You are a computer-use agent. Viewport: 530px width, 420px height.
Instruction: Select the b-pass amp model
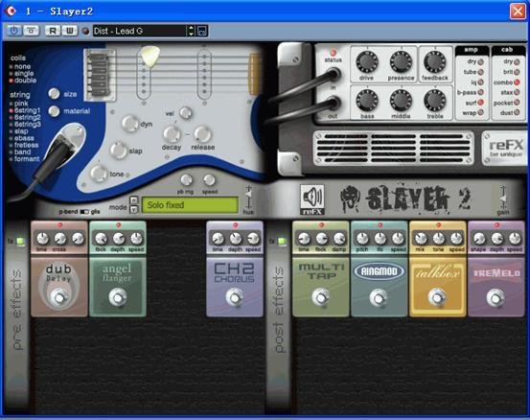[x=471, y=92]
